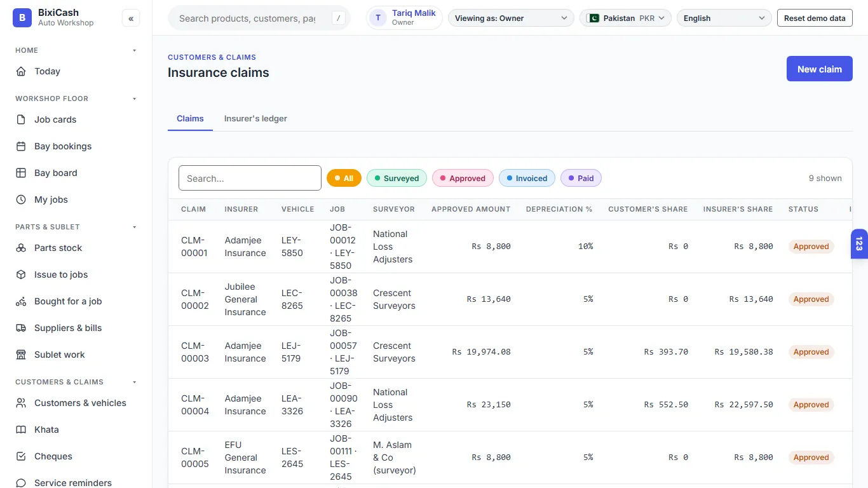The width and height of the screenshot is (868, 488).
Task: Click the Sublet work store icon
Action: pyautogui.click(x=21, y=355)
